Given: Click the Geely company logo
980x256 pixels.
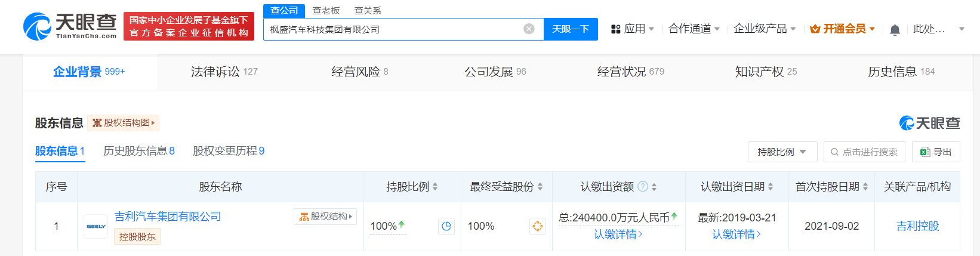Looking at the screenshot, I should 96,226.
